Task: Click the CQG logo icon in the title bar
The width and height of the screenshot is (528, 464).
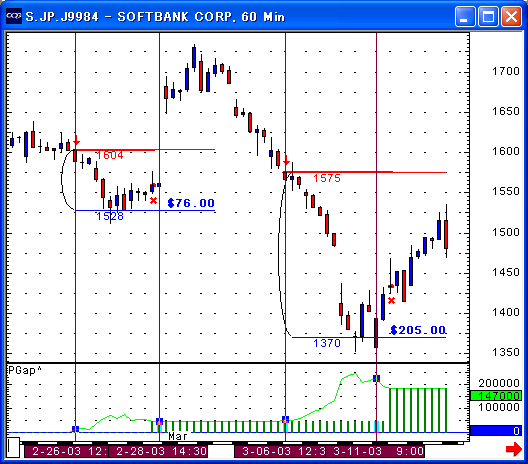Action: [14, 16]
